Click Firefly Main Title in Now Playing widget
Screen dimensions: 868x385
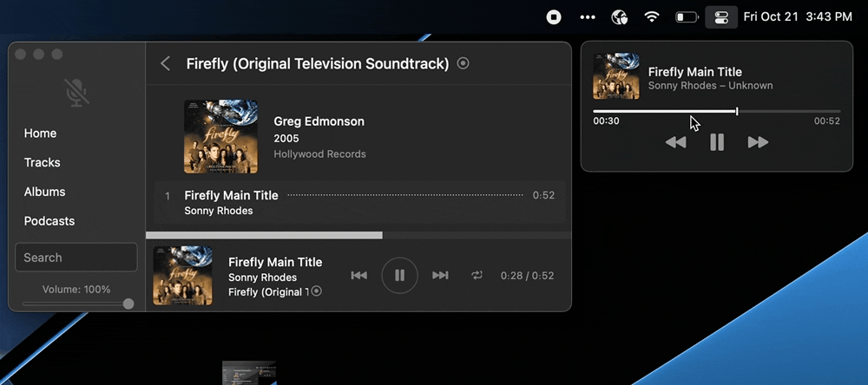pyautogui.click(x=694, y=72)
